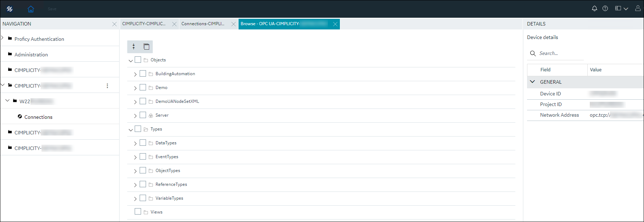Viewport: 644px width, 222px height.
Task: Open the layout dropdown in top bar
Action: (622, 9)
